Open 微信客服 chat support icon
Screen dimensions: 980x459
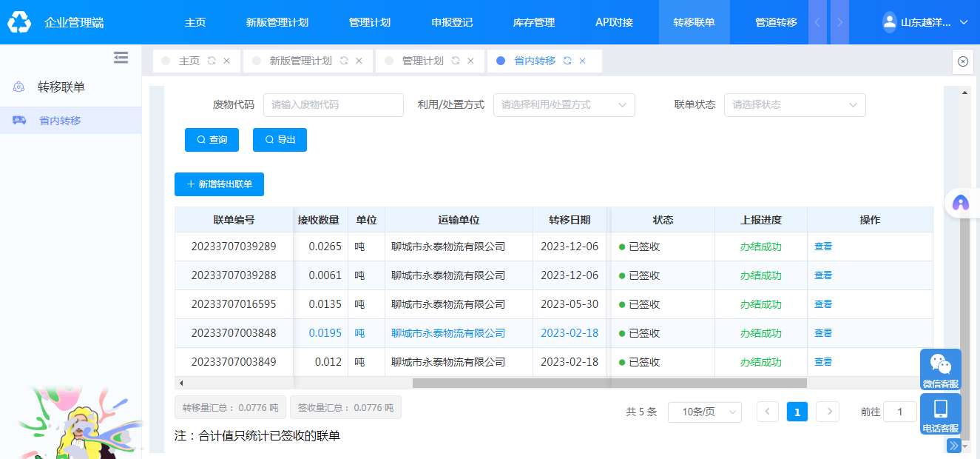(x=940, y=369)
